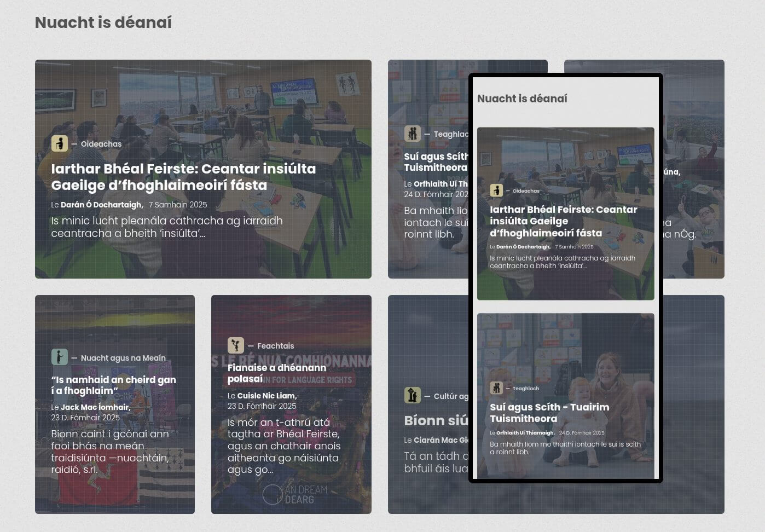Select author Jack Mac Íomhair
Viewport: 765px width, 532px height.
[95, 407]
